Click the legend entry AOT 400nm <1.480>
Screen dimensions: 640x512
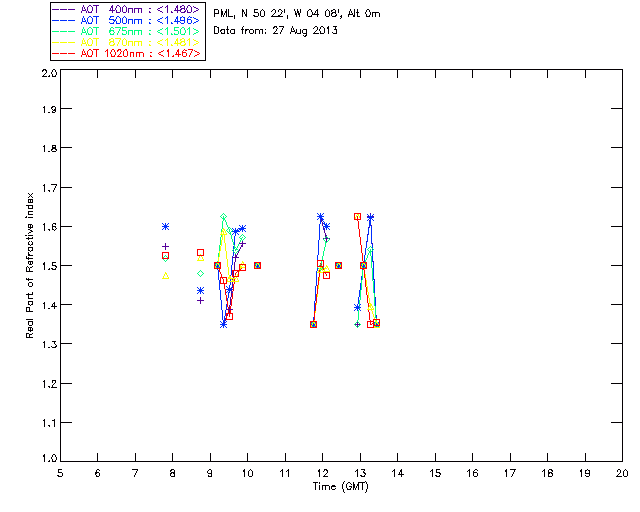click(x=127, y=9)
